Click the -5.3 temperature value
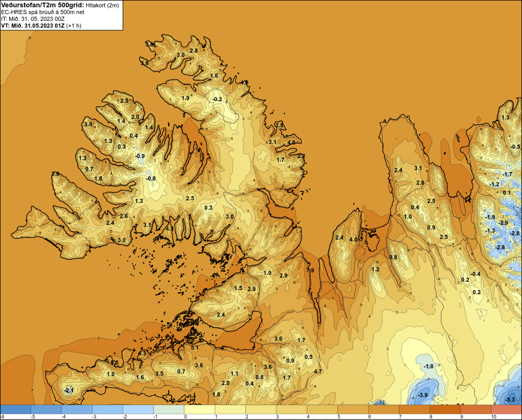Screen dimensions: 522x420 [x=511, y=400]
